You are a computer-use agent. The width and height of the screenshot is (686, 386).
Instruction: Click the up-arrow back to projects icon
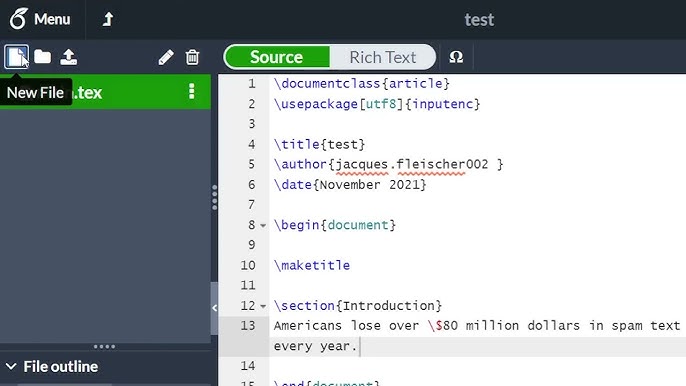tap(108, 19)
